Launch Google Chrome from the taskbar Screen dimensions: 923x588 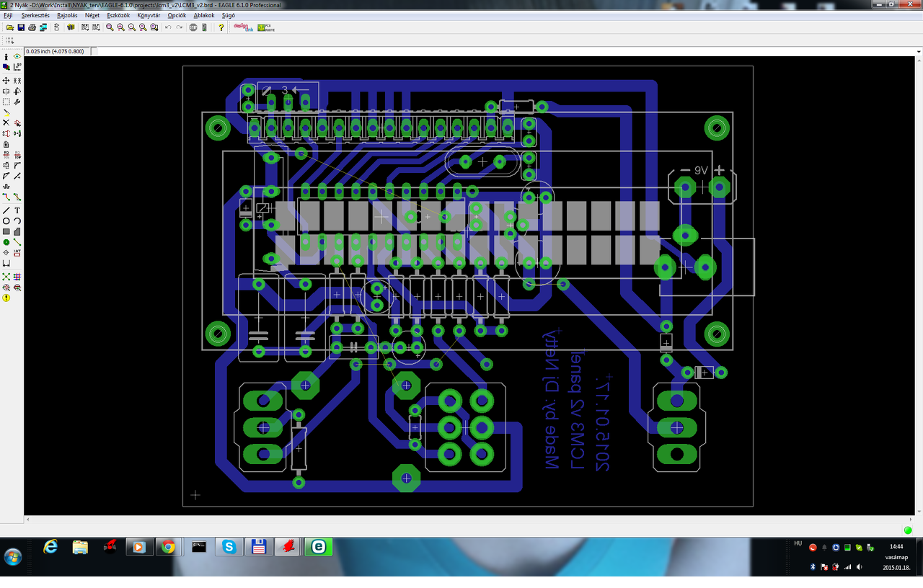click(x=168, y=547)
